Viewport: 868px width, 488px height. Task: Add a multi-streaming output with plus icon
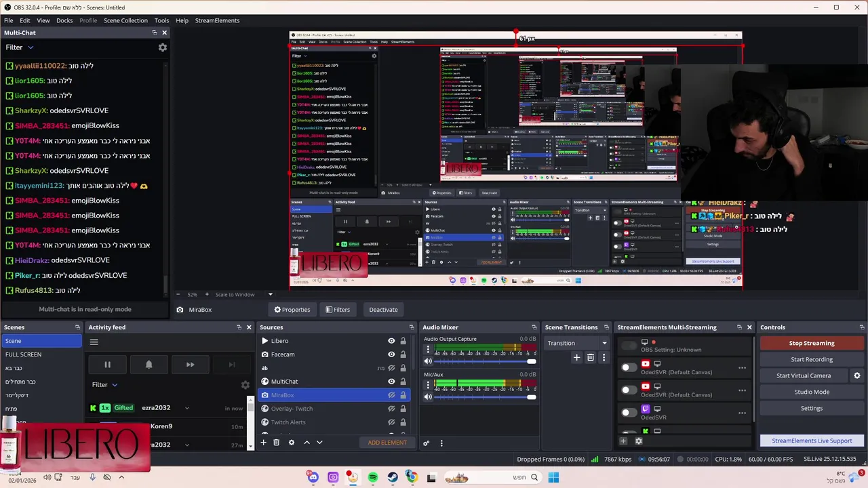click(623, 441)
